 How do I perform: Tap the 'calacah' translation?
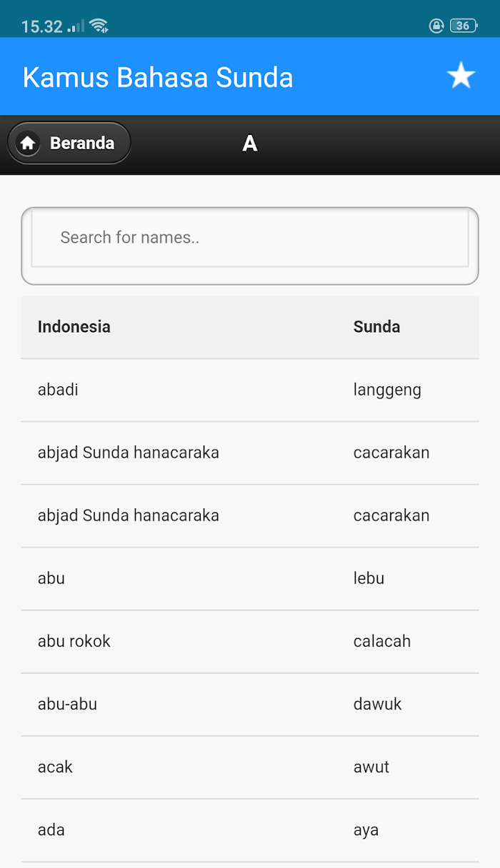coord(382,641)
